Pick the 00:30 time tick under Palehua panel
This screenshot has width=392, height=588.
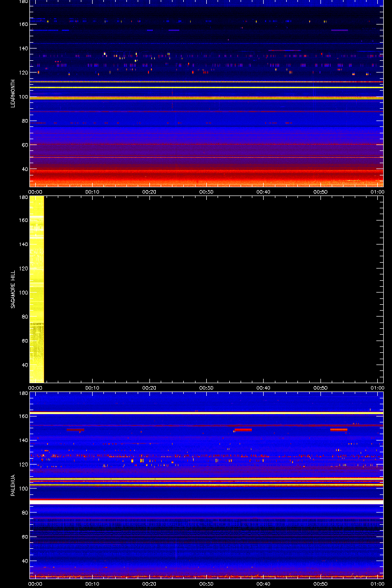click(206, 584)
